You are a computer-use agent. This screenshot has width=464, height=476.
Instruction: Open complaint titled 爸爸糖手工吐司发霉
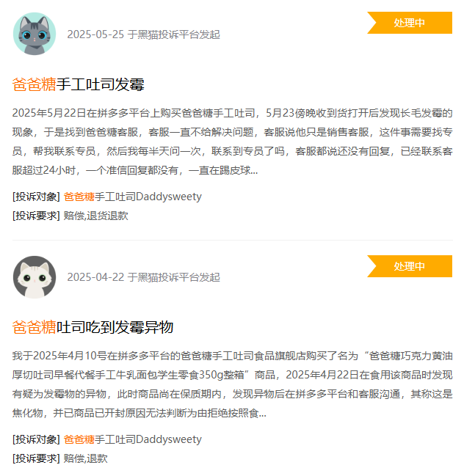tap(78, 84)
